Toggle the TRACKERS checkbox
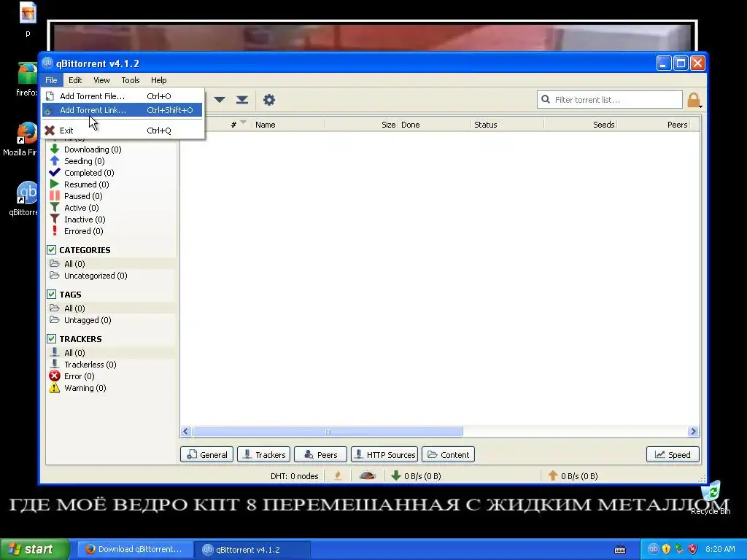 pos(52,338)
